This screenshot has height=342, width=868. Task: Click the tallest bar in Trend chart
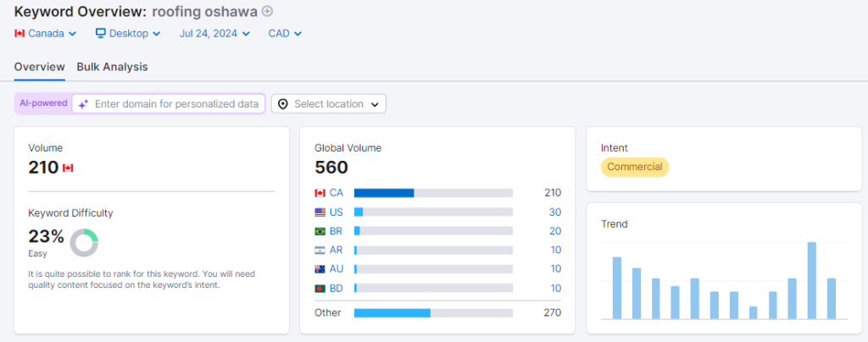tap(811, 280)
